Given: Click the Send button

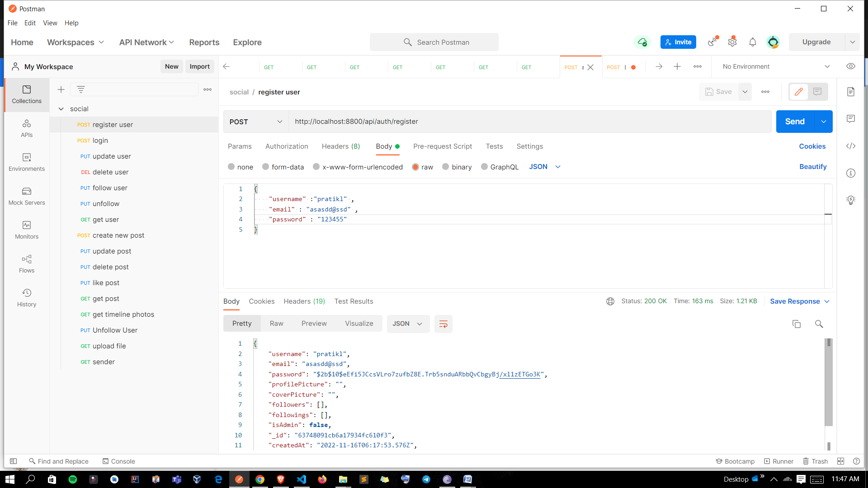Looking at the screenshot, I should tap(795, 121).
